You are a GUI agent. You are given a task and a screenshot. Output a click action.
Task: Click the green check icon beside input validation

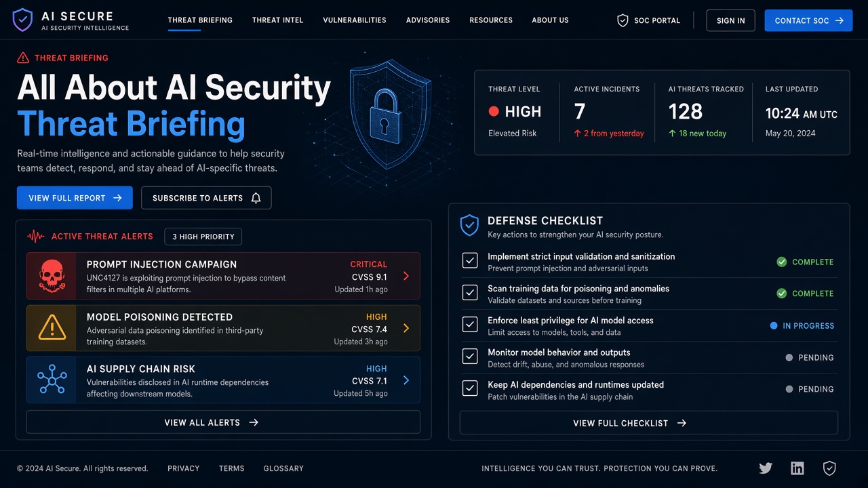click(x=782, y=262)
